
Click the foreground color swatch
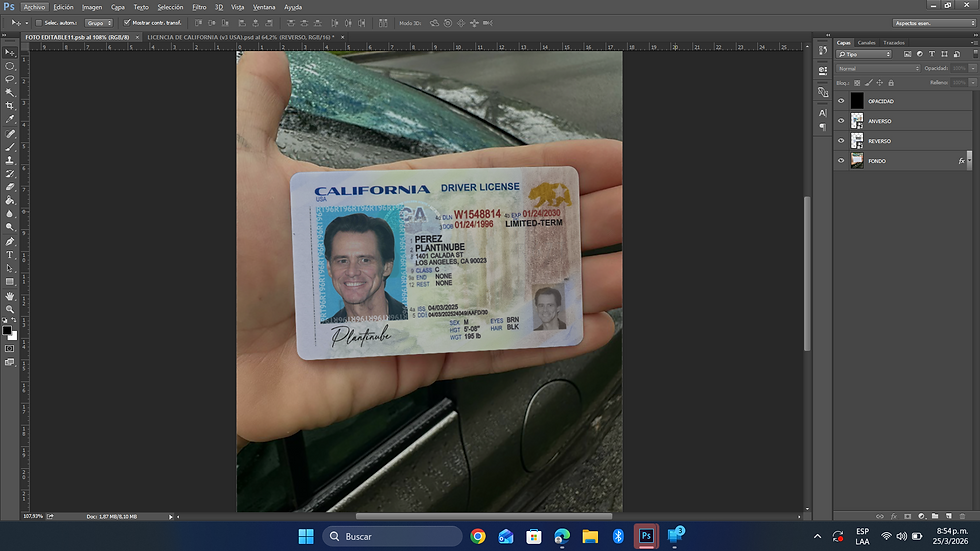[x=6, y=330]
